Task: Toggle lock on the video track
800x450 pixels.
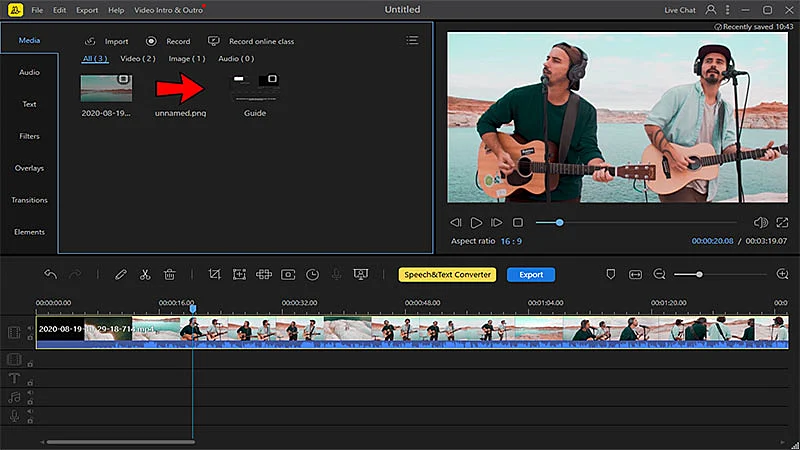Action: tap(31, 338)
